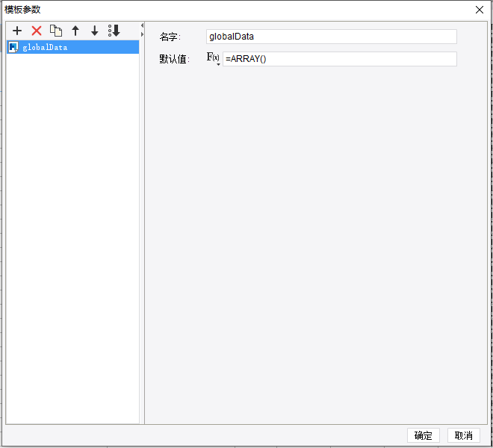This screenshot has height=448, width=493.
Task: Confirm with the 确定 button
Action: point(424,435)
